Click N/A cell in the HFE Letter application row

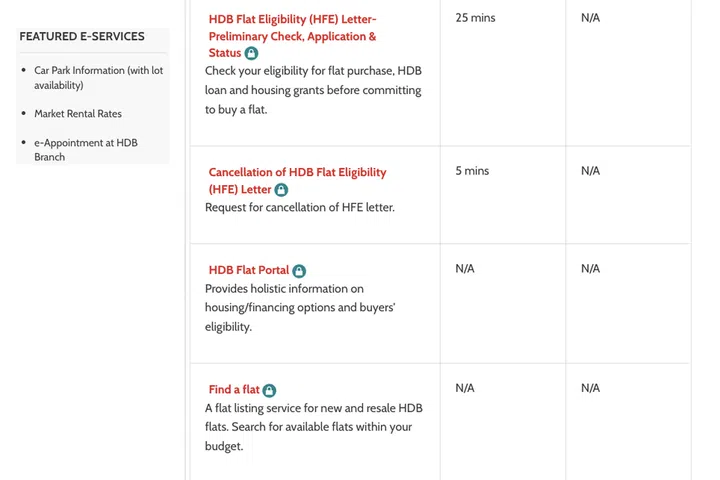tap(590, 18)
